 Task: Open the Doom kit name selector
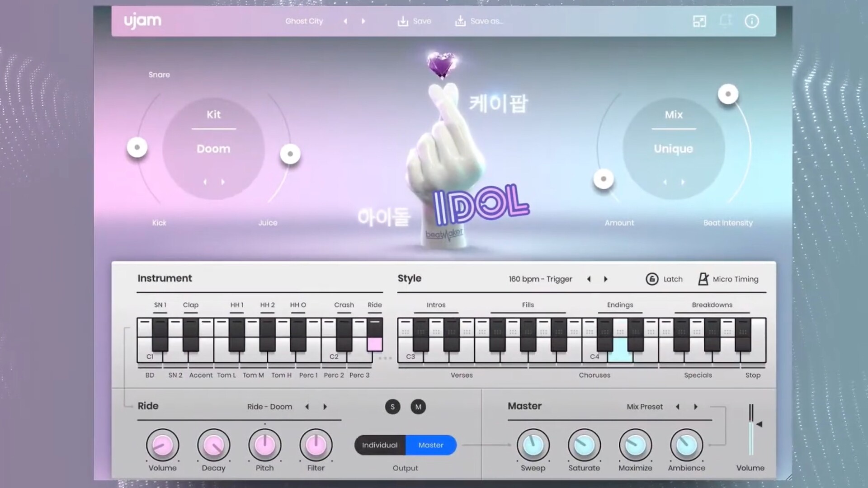[x=213, y=149]
